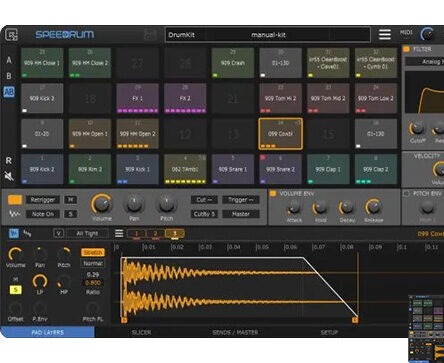Switch to the SENDS / MASTER tab

(x=235, y=332)
